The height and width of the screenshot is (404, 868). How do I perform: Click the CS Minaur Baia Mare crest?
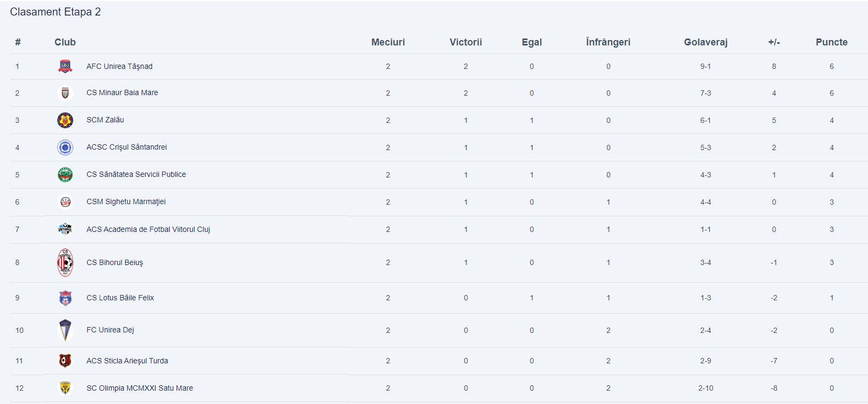[65, 93]
